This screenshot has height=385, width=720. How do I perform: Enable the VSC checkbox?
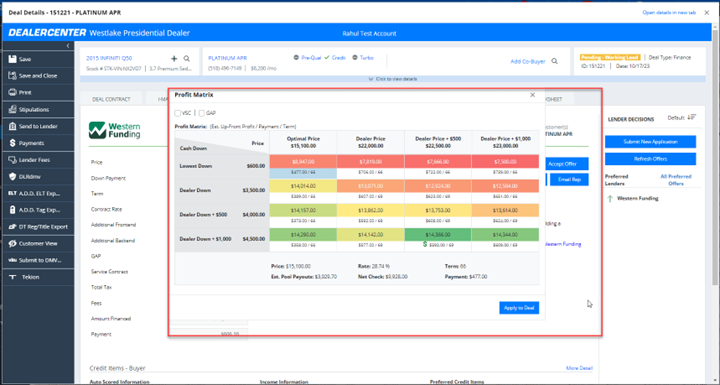click(x=178, y=113)
